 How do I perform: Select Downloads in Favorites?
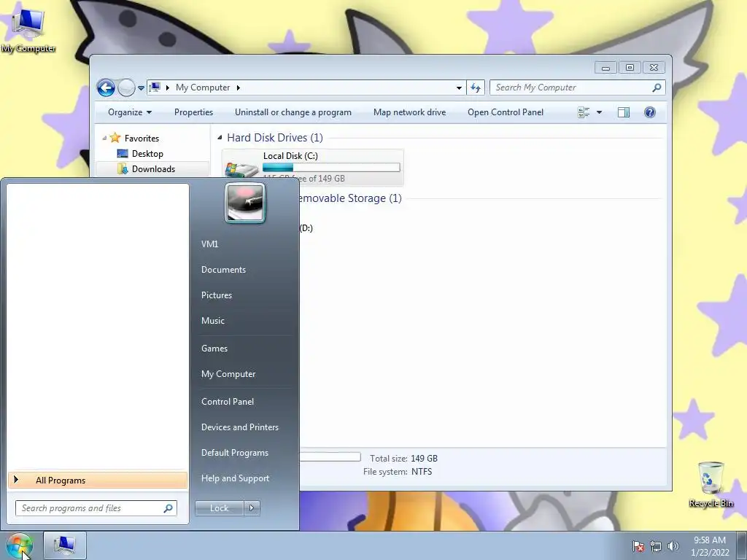point(153,169)
